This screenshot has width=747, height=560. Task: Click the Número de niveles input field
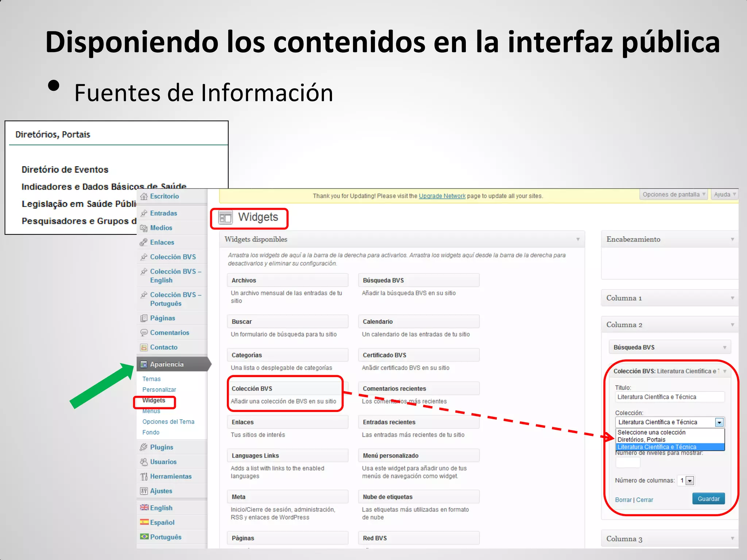tap(628, 462)
